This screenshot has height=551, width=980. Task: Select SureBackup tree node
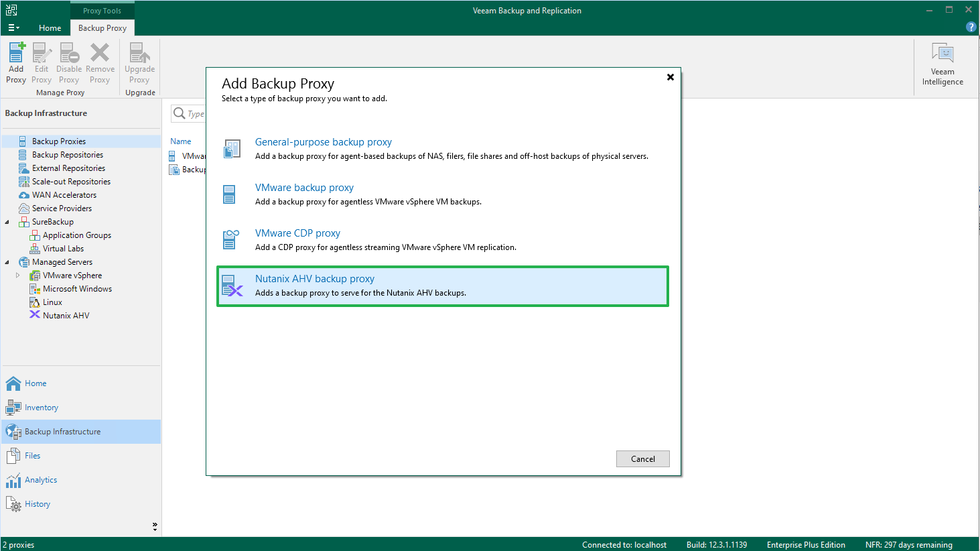click(53, 222)
